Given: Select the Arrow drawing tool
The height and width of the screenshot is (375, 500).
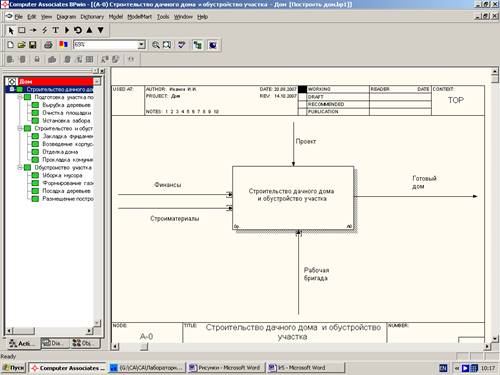Looking at the screenshot, I should [33, 30].
